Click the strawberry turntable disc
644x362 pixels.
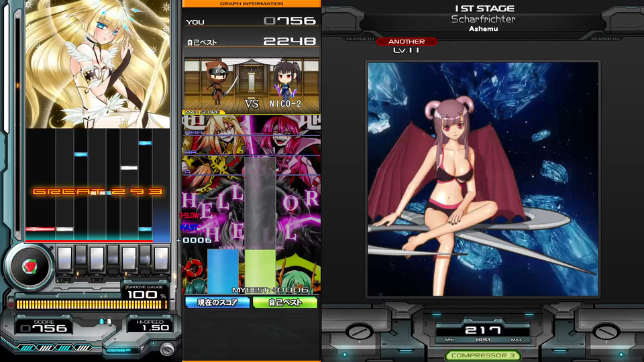29,267
